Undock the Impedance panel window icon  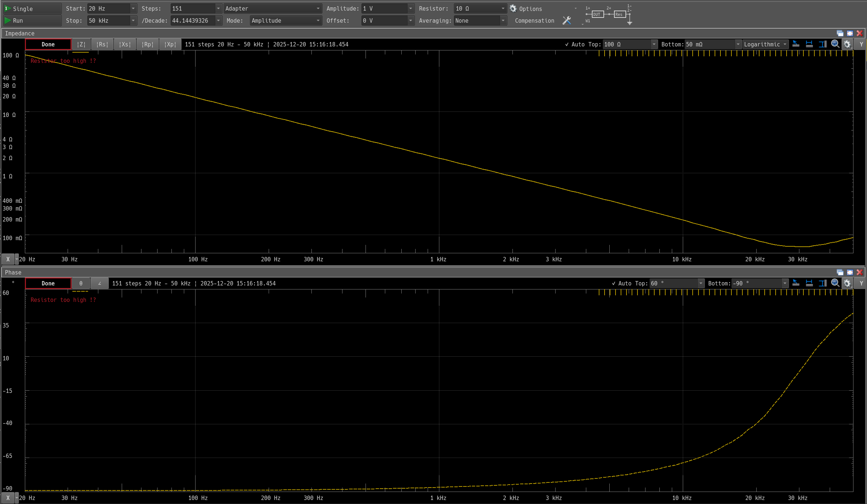pos(840,33)
